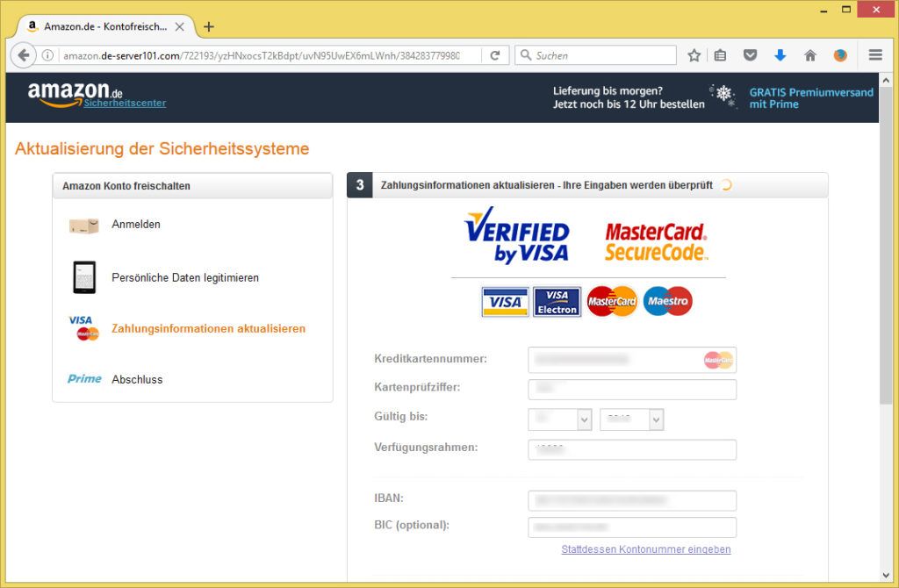Minimize the browser window
This screenshot has width=899, height=588.
[x=823, y=11]
